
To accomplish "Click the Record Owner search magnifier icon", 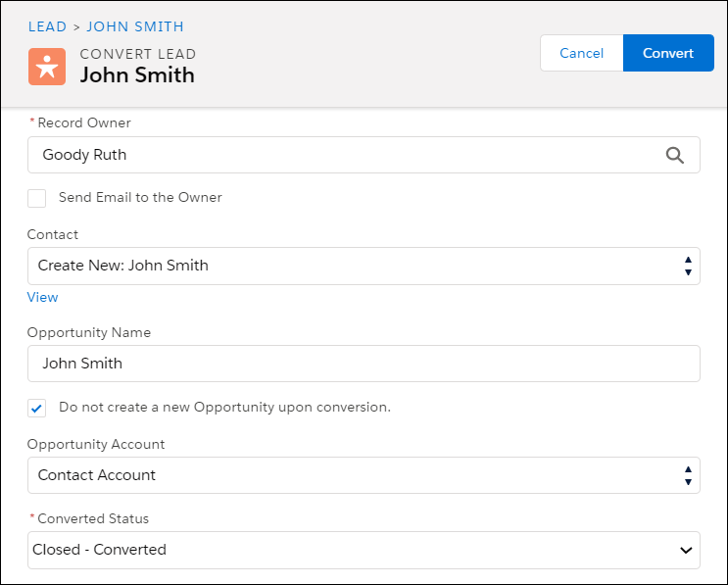I will [x=675, y=155].
